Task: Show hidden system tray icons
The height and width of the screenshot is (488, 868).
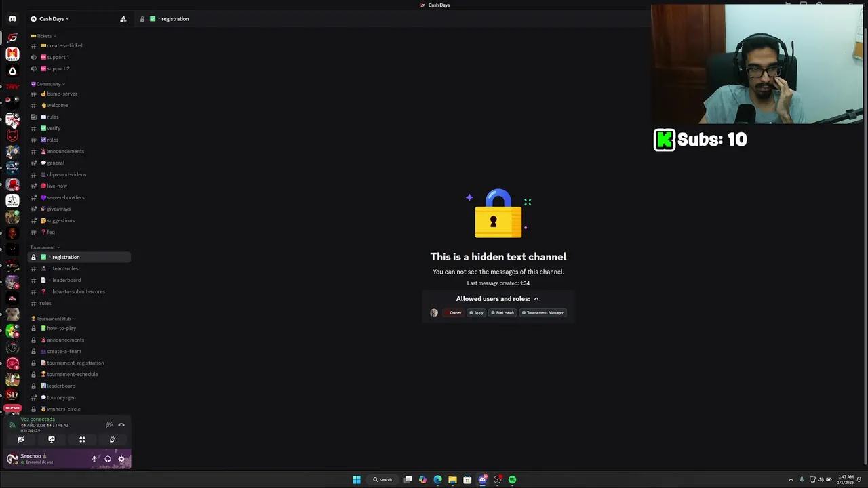Action: click(x=791, y=480)
